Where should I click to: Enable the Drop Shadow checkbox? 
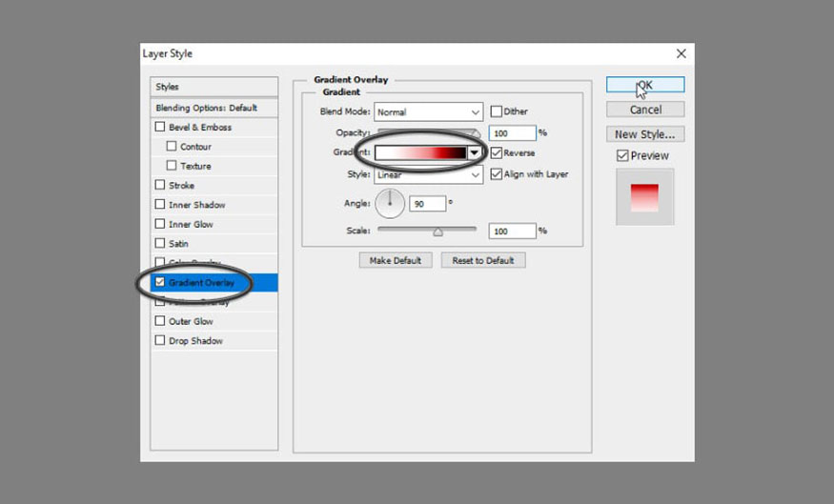(160, 340)
